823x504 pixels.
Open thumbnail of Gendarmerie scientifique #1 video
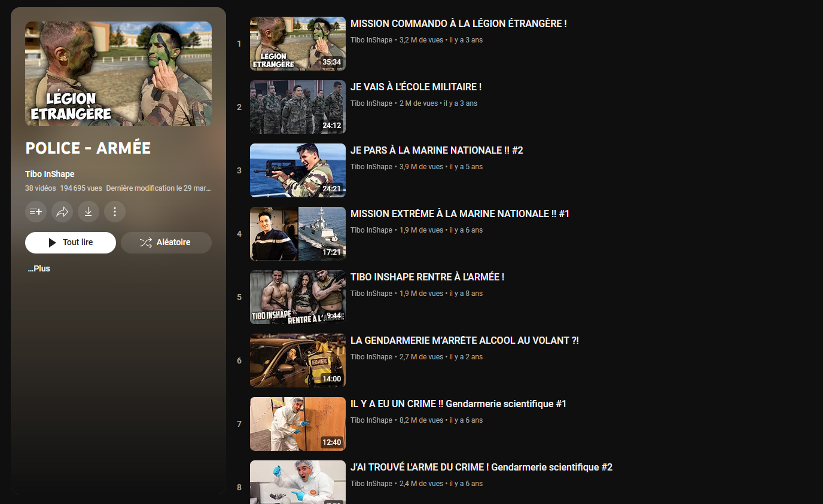tap(298, 424)
